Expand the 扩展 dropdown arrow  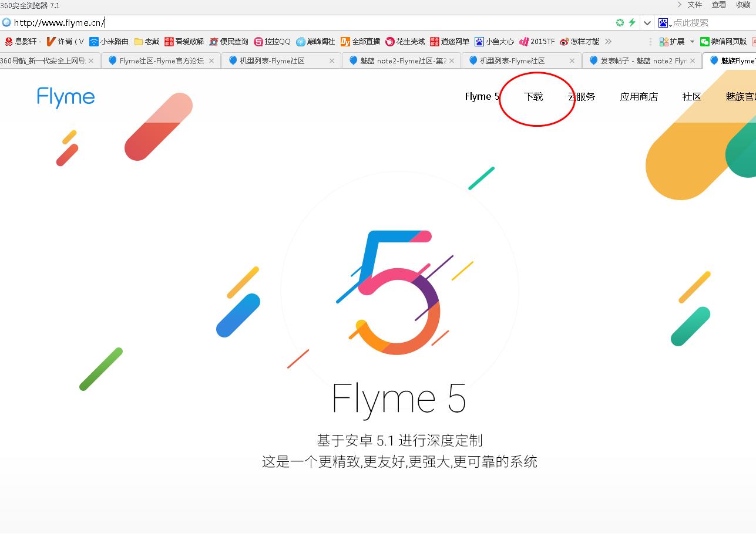click(x=692, y=42)
